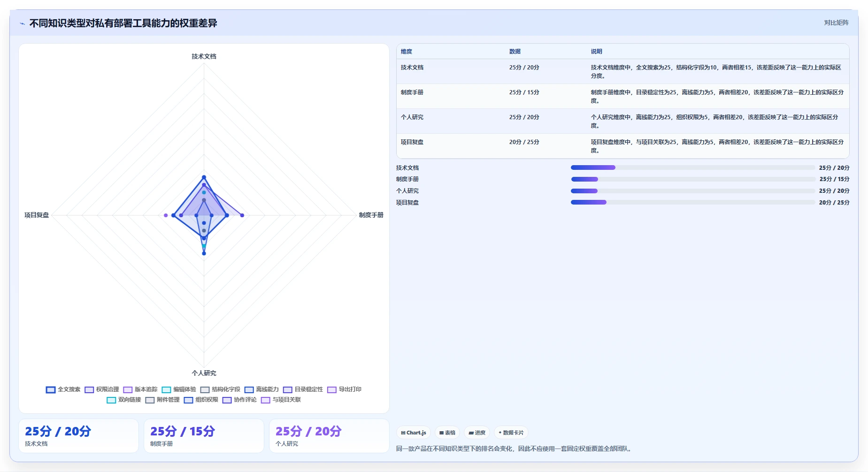The height and width of the screenshot is (472, 868).
Task: Click the small icon before the page title
Action: [22, 23]
